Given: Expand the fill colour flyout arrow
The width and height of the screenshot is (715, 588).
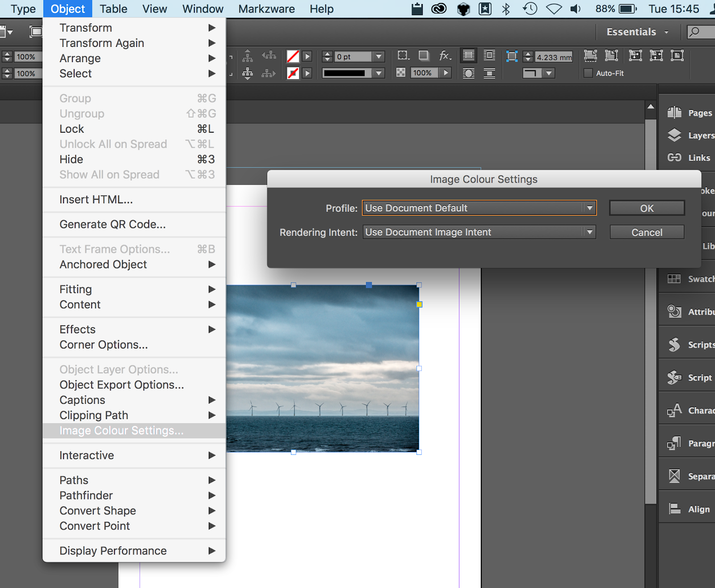Looking at the screenshot, I should coord(307,56).
